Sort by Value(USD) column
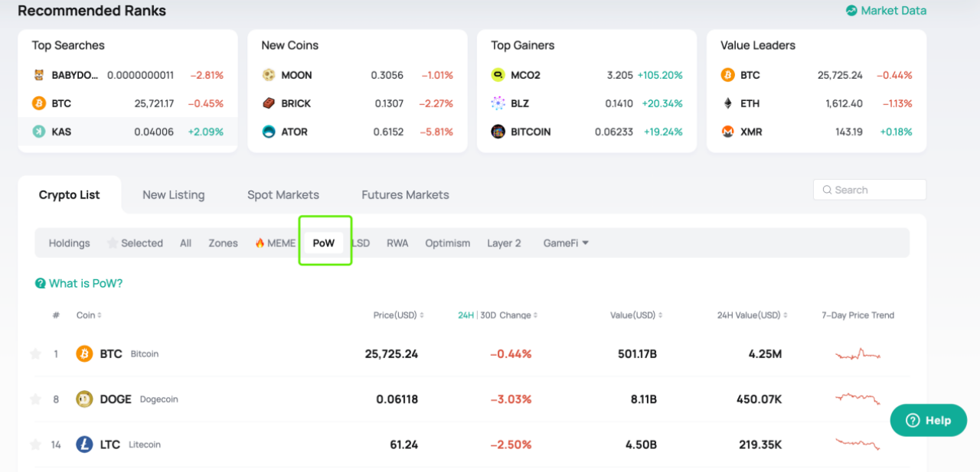 (x=636, y=315)
